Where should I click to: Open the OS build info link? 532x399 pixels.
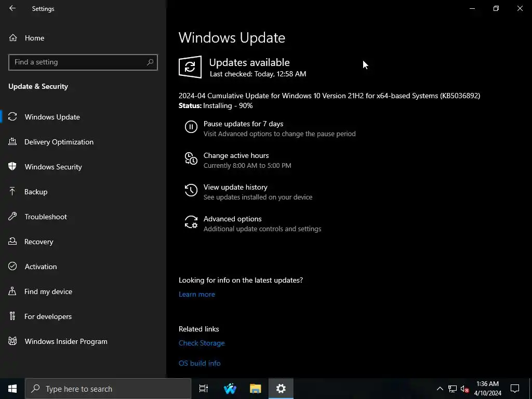(x=199, y=363)
